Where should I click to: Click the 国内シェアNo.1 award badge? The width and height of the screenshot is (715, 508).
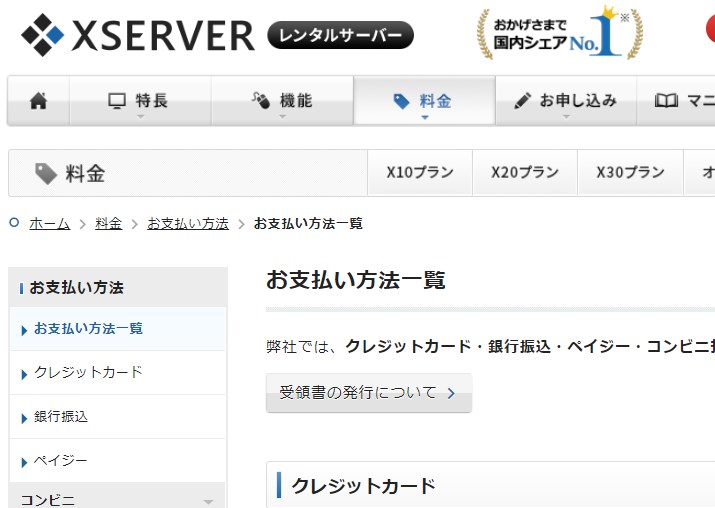(560, 33)
